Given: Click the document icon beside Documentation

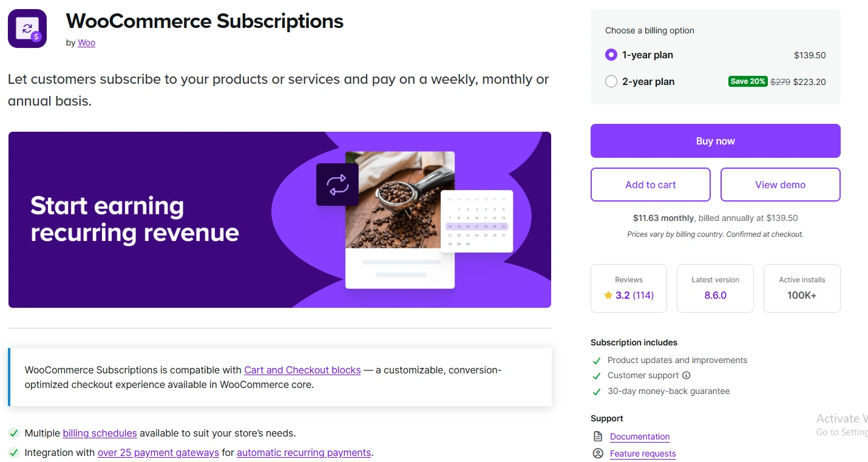Looking at the screenshot, I should pos(597,436).
